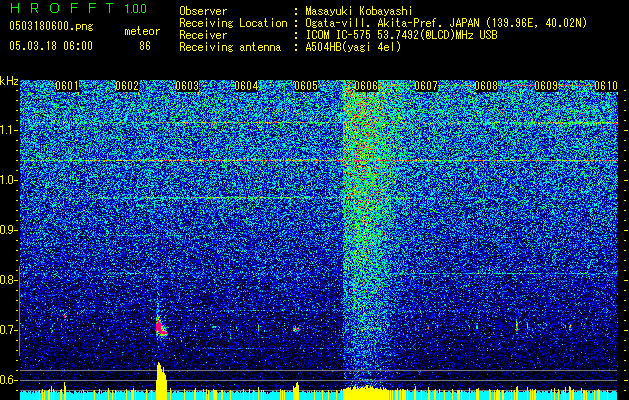
Task: Click the 0602 time marker
Action: pyautogui.click(x=127, y=86)
